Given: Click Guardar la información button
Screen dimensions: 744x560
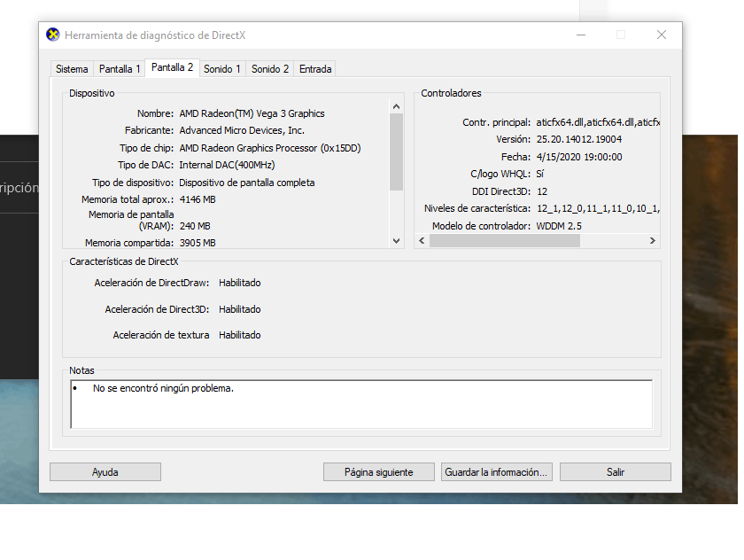Looking at the screenshot, I should click(x=496, y=472).
